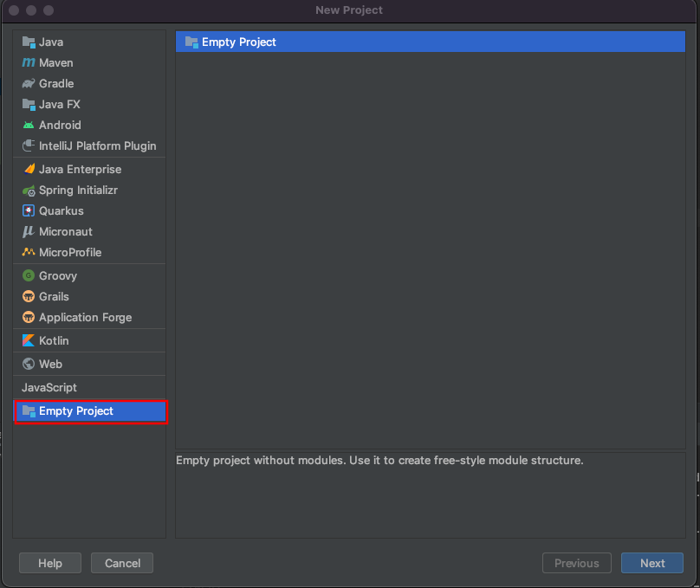Proceed with the Next button
Image resolution: width=700 pixels, height=588 pixels.
652,563
